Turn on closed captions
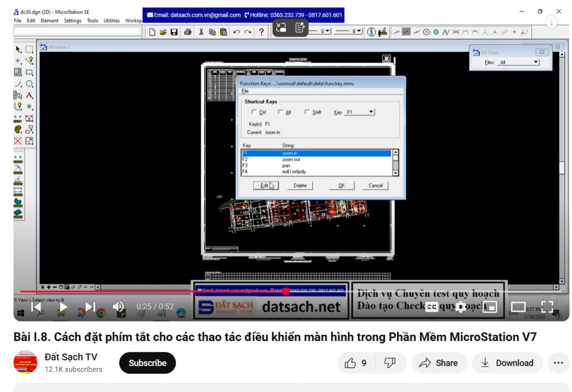The image size is (572, 392). point(432,307)
